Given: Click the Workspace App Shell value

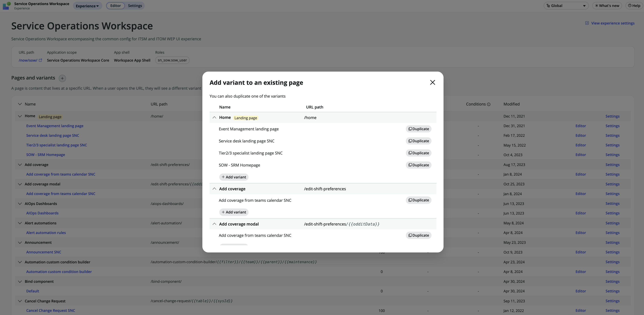Looking at the screenshot, I should click(x=132, y=60).
